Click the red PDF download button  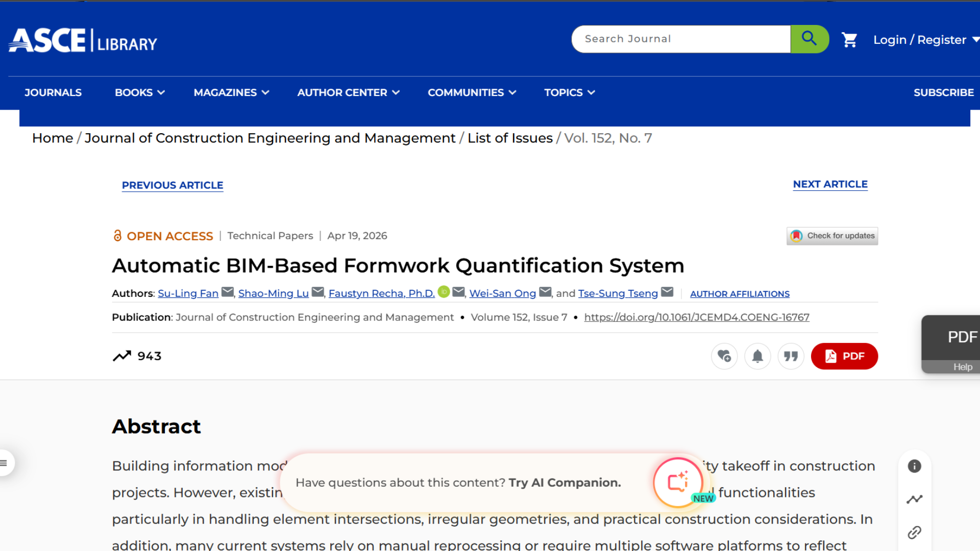click(844, 356)
